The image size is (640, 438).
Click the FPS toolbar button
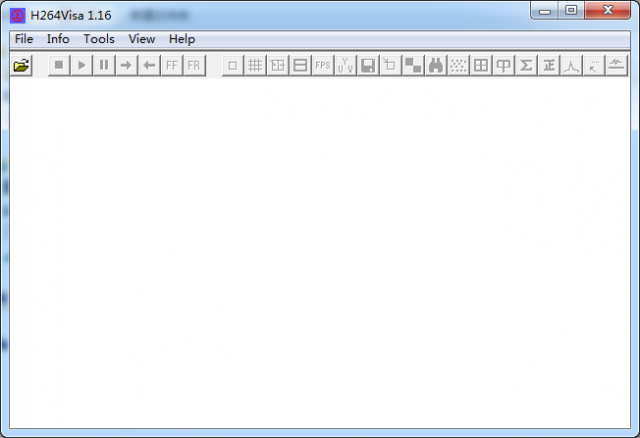coord(323,65)
